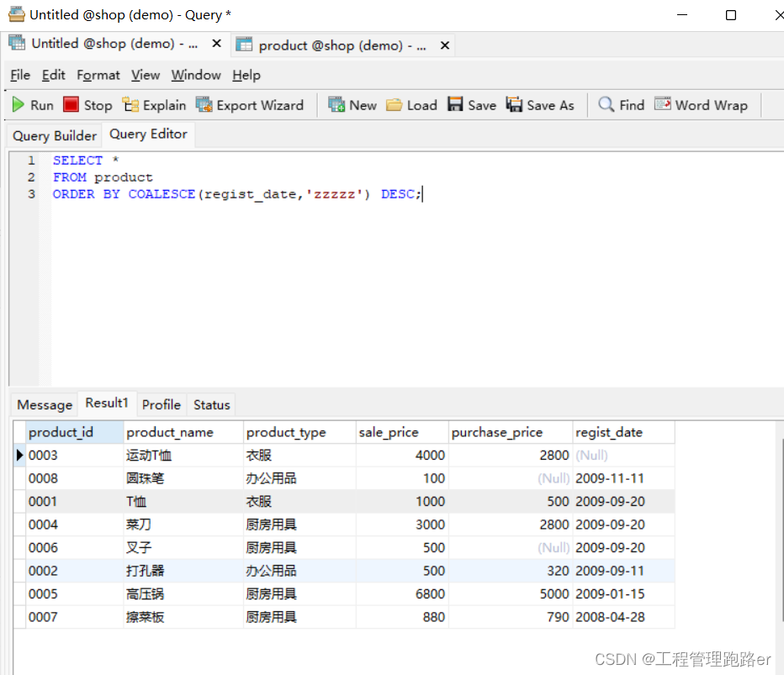Open the Explain tool

tap(154, 104)
